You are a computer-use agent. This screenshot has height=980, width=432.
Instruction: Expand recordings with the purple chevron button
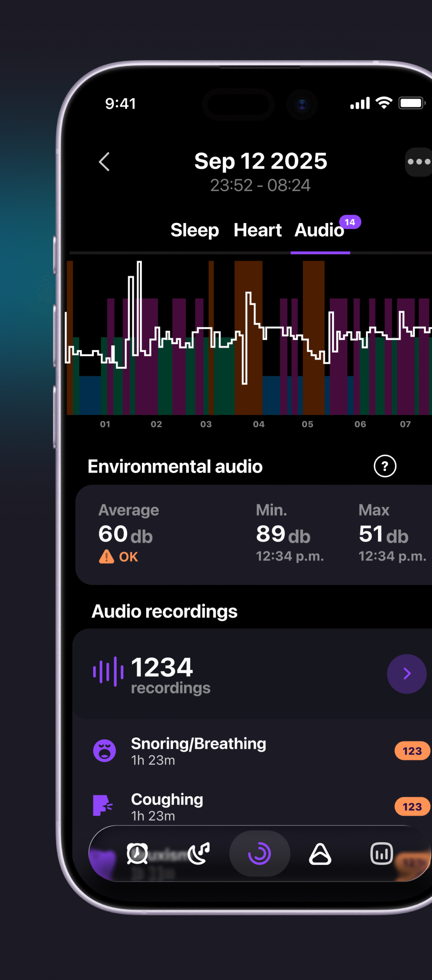point(406,674)
